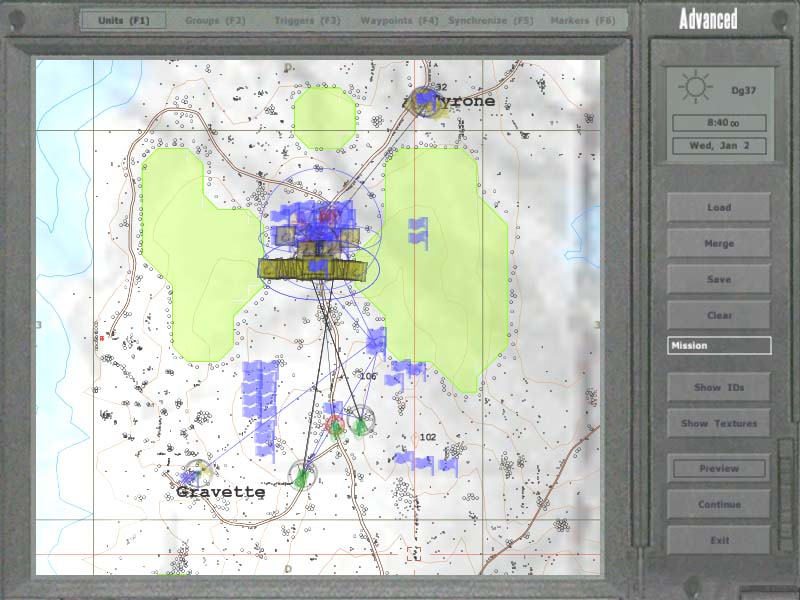Toggle Show IDs on the map
The image size is (800, 600).
point(719,387)
